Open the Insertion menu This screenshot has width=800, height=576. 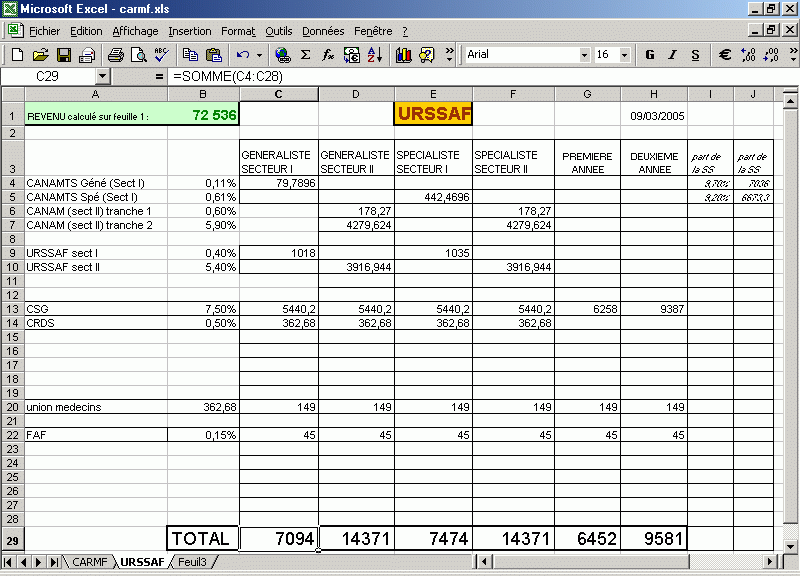190,31
